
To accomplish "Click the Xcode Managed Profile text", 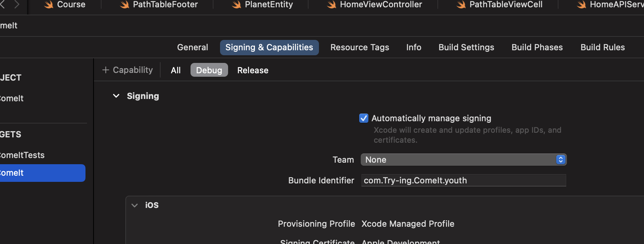I will [x=408, y=224].
